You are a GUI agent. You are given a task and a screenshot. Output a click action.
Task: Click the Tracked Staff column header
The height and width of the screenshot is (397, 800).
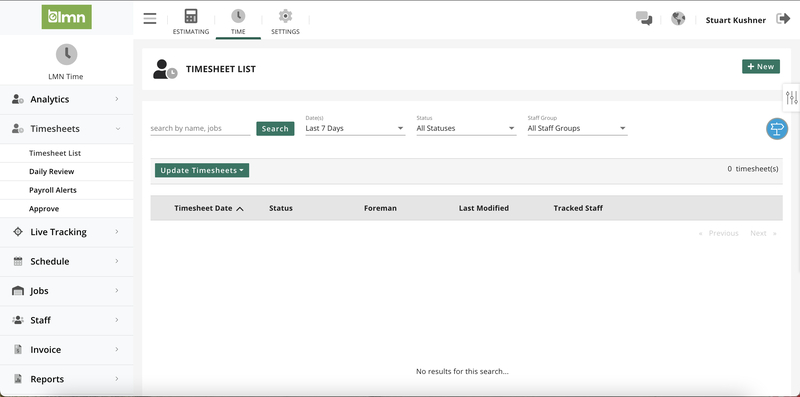pos(578,208)
